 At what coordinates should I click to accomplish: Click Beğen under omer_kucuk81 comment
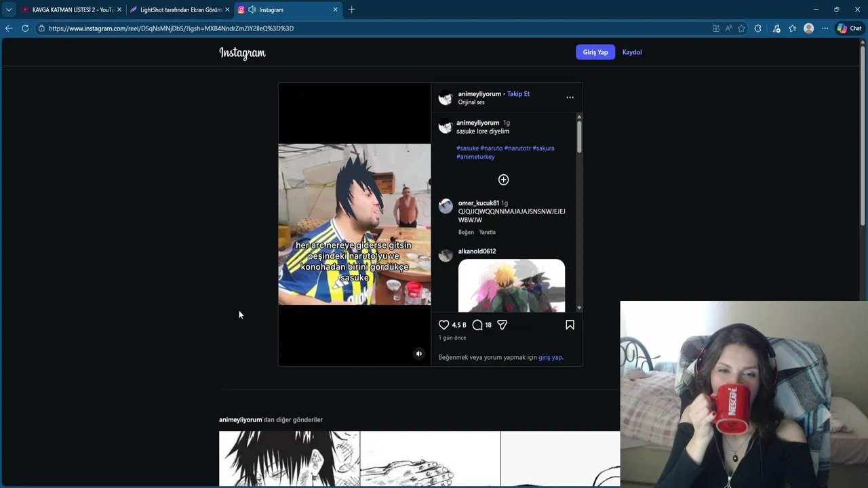(466, 232)
